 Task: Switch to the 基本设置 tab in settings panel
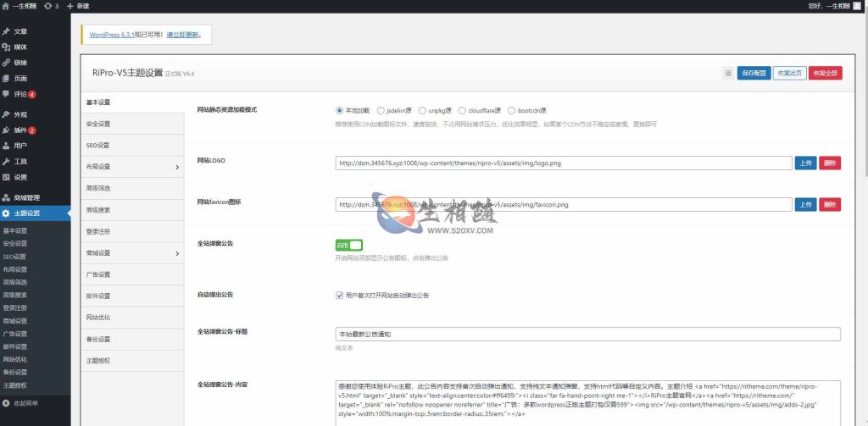132,102
